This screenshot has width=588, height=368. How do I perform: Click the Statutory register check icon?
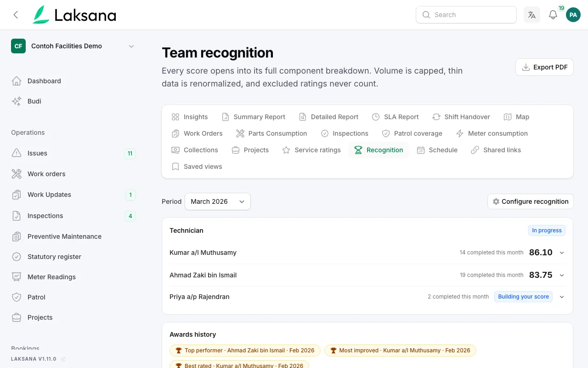pyautogui.click(x=17, y=257)
